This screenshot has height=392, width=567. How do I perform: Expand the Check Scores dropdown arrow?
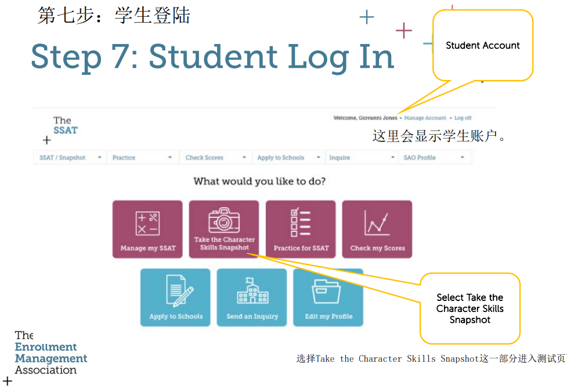point(244,157)
